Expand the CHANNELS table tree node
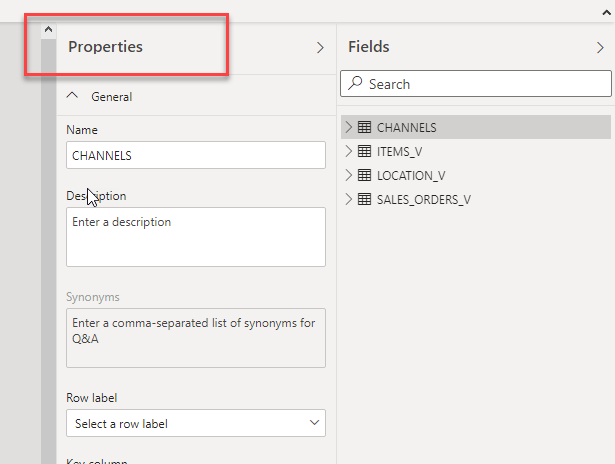 click(x=348, y=127)
